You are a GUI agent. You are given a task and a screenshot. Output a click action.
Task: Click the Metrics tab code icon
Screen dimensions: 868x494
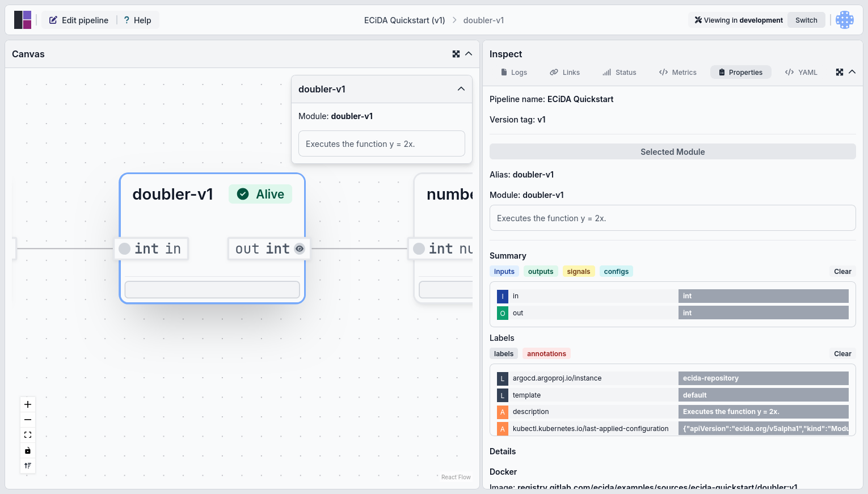(x=663, y=72)
